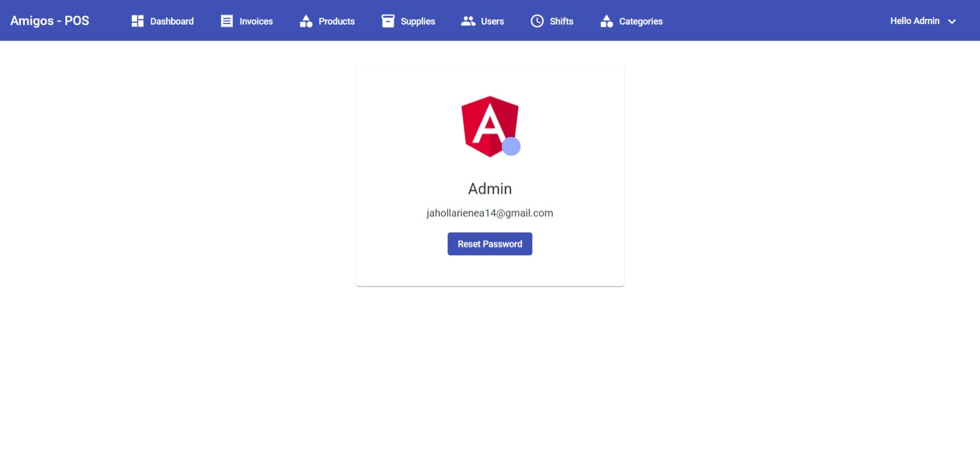This screenshot has height=475, width=980.
Task: Select the Admin name heading
Action: pos(490,189)
